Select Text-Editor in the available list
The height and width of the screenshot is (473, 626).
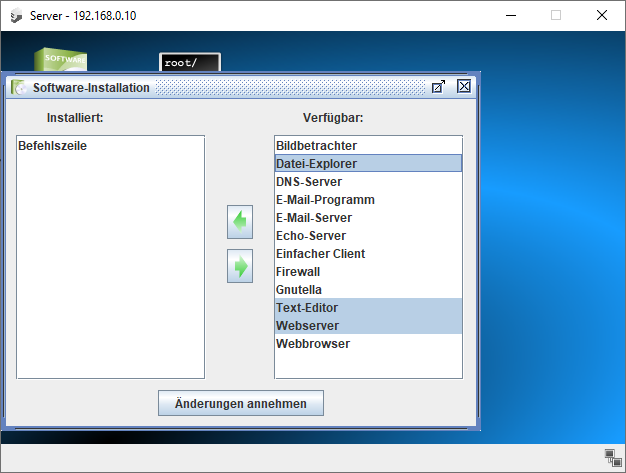[368, 308]
